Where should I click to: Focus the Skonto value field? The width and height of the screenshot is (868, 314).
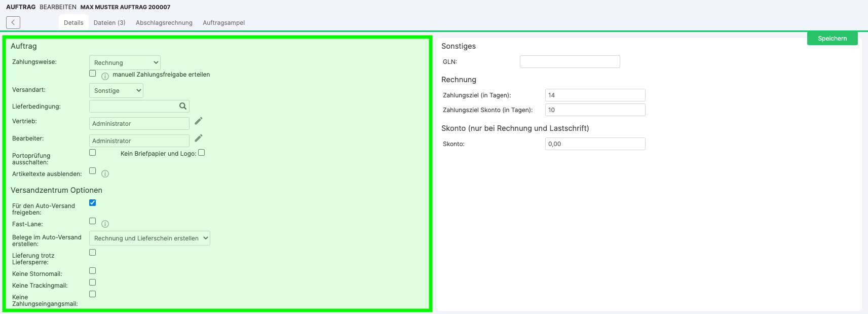pyautogui.click(x=595, y=144)
